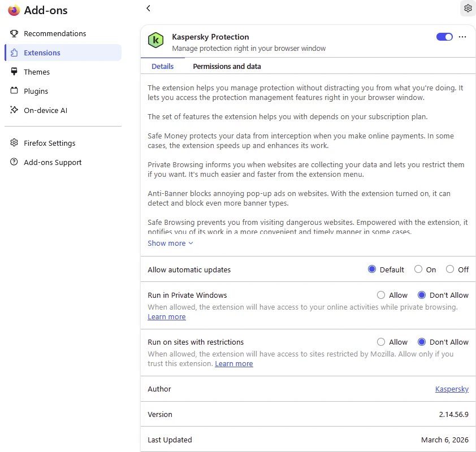Image resolution: width=476 pixels, height=452 pixels.
Task: Select Off for automatic updates
Action: coord(450,269)
